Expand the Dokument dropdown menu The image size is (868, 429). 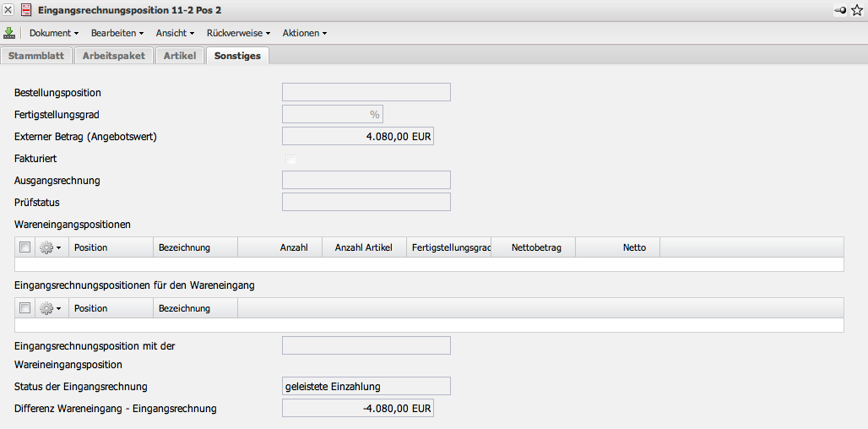point(53,33)
